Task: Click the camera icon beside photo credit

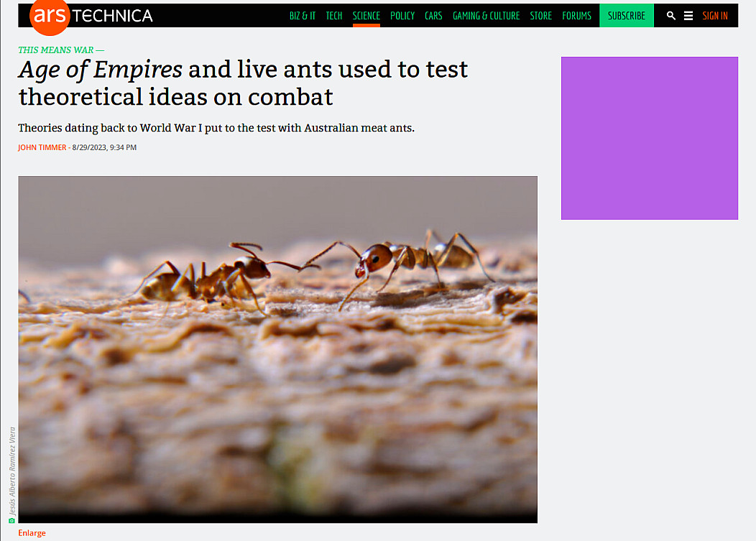Action: 11,519
